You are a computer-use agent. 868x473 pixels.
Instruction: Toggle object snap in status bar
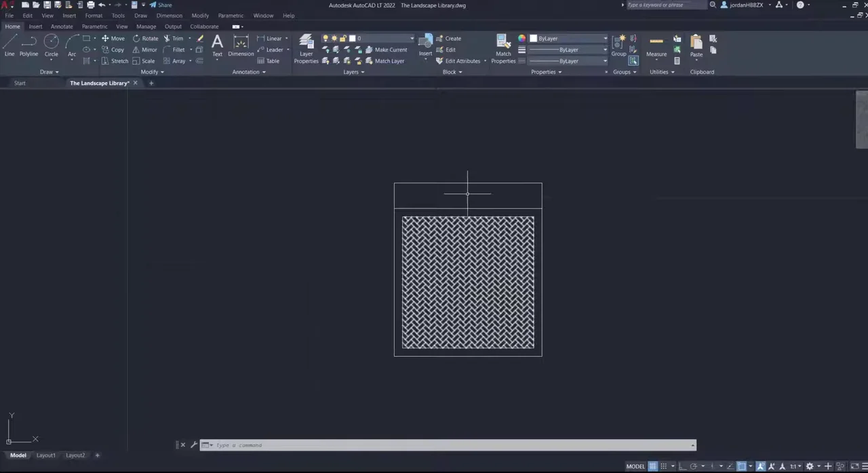(741, 466)
